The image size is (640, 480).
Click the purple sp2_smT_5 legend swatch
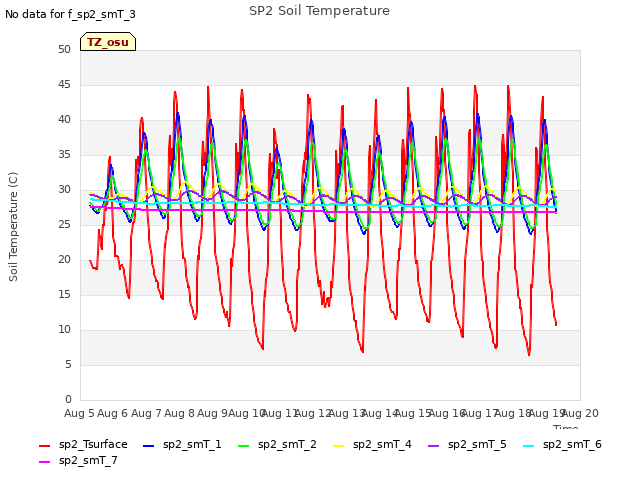click(x=433, y=446)
